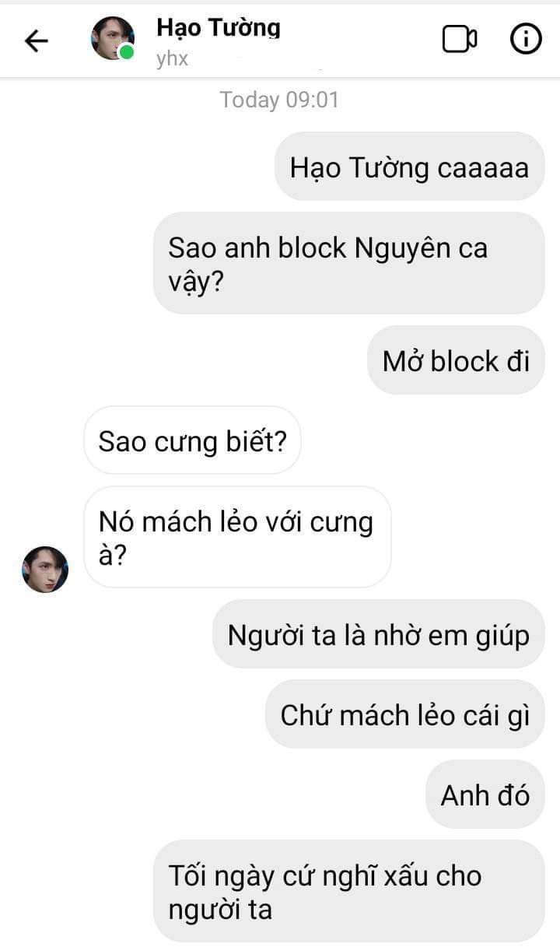This screenshot has width=560, height=947.
Task: Select the 'Người ta là nhờ em giúp' message
Action: (x=379, y=634)
